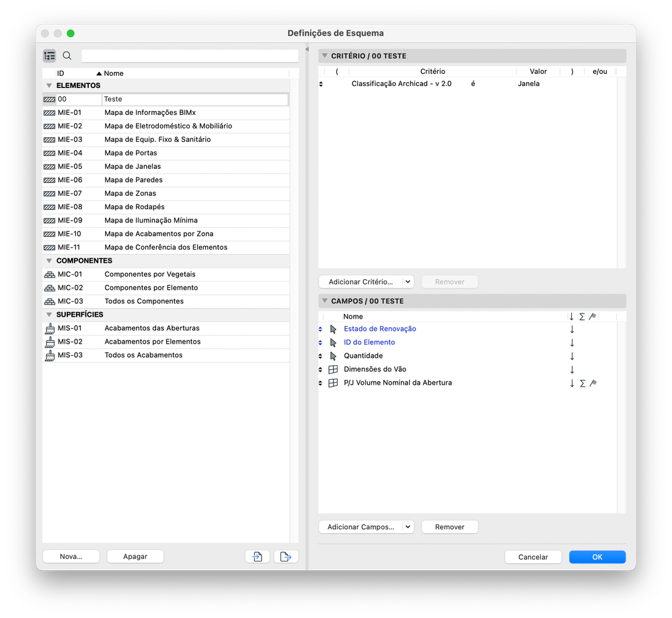Open the 'é' operator dropdown in criterion
The width and height of the screenshot is (672, 618).
473,84
